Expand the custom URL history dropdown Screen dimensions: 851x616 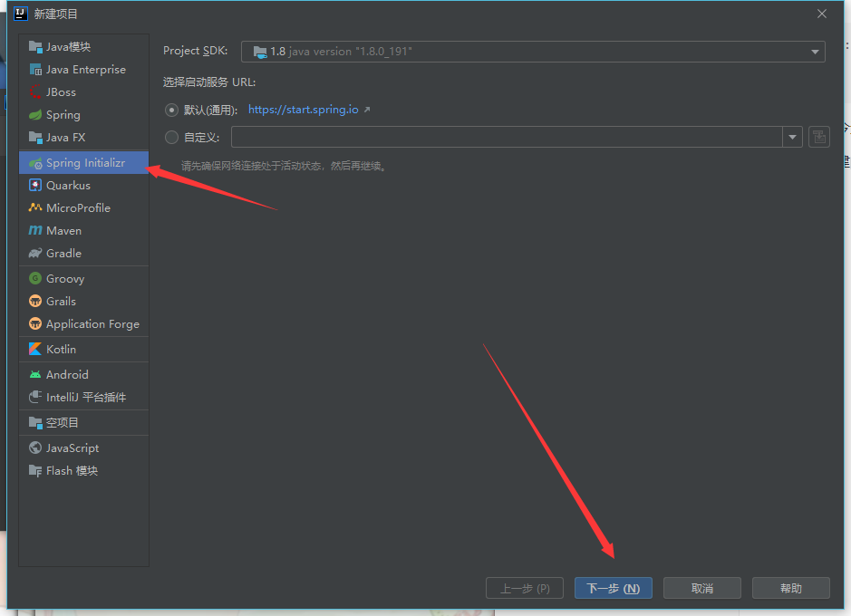792,137
